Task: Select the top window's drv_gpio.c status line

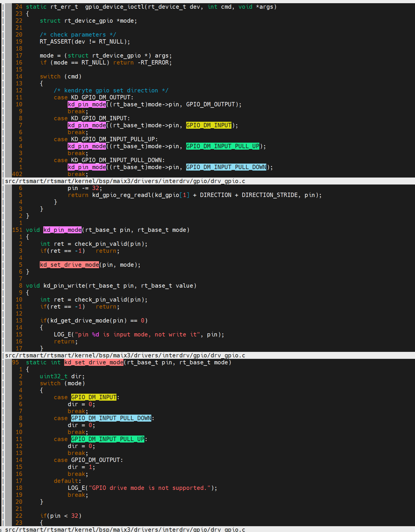Action: 125,181
